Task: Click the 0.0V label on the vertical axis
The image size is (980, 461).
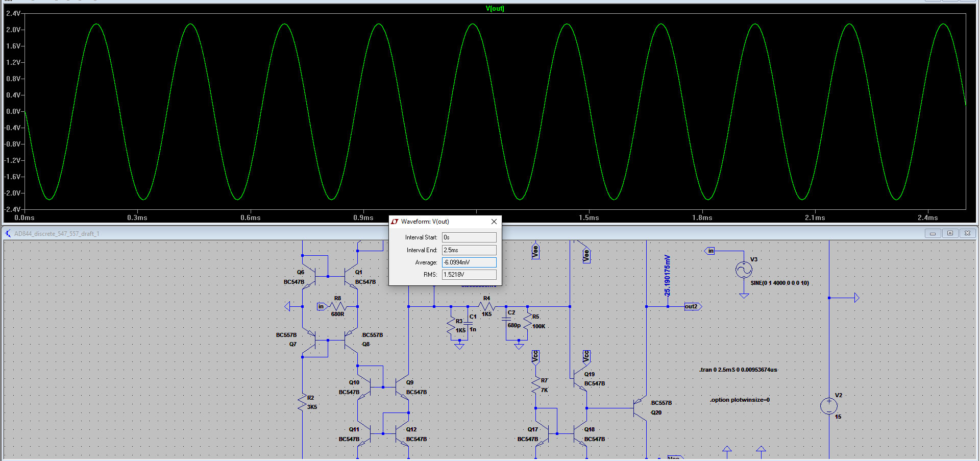Action: pos(13,111)
